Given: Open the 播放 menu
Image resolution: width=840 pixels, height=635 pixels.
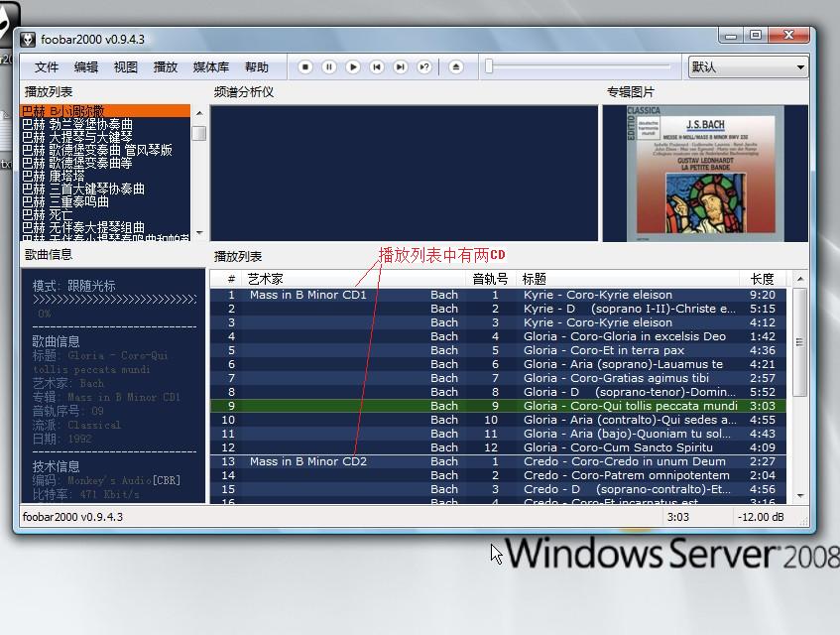Looking at the screenshot, I should pyautogui.click(x=165, y=67).
